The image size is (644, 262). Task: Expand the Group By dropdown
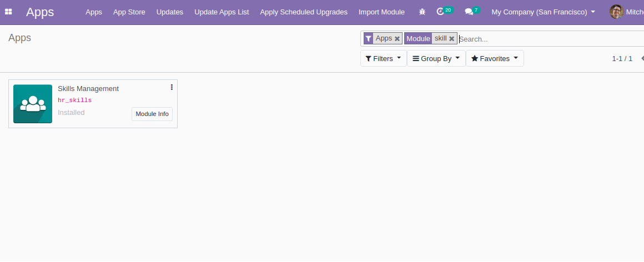[x=436, y=58]
